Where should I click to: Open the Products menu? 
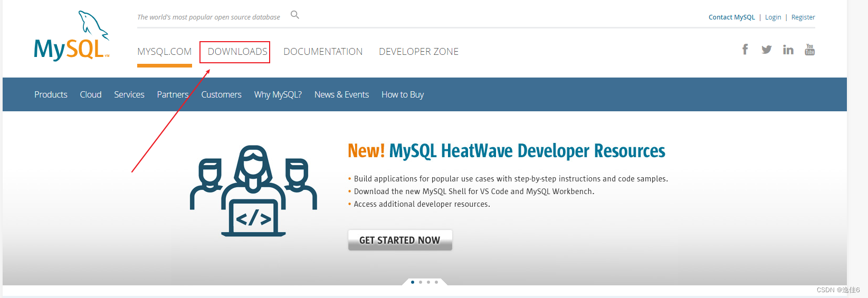pyautogui.click(x=51, y=94)
